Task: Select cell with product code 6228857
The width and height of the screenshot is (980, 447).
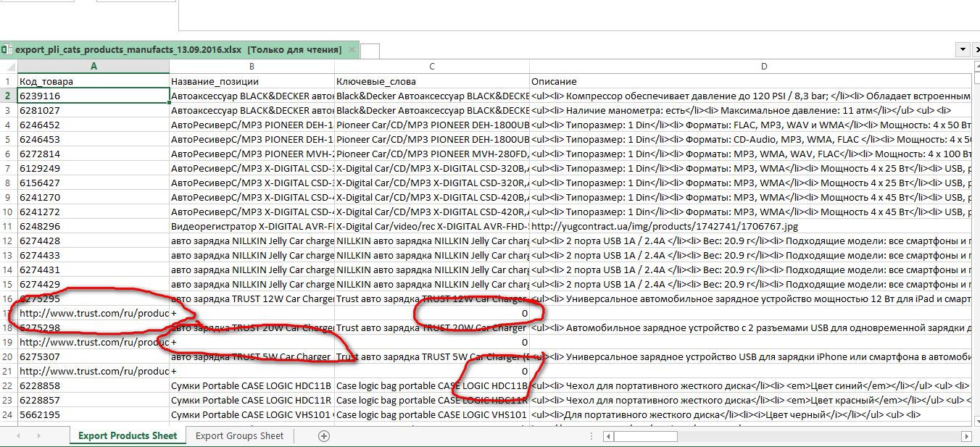Action: [94, 400]
